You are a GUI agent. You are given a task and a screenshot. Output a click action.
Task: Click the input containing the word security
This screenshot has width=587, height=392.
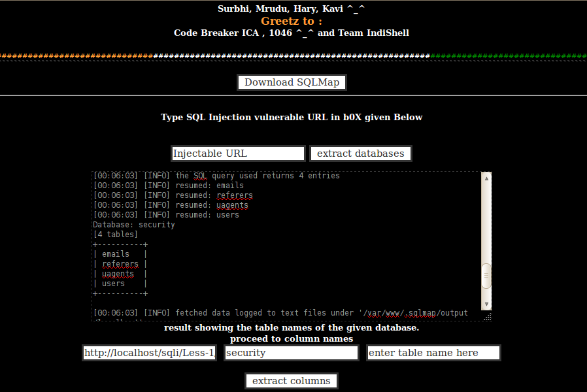coord(291,352)
